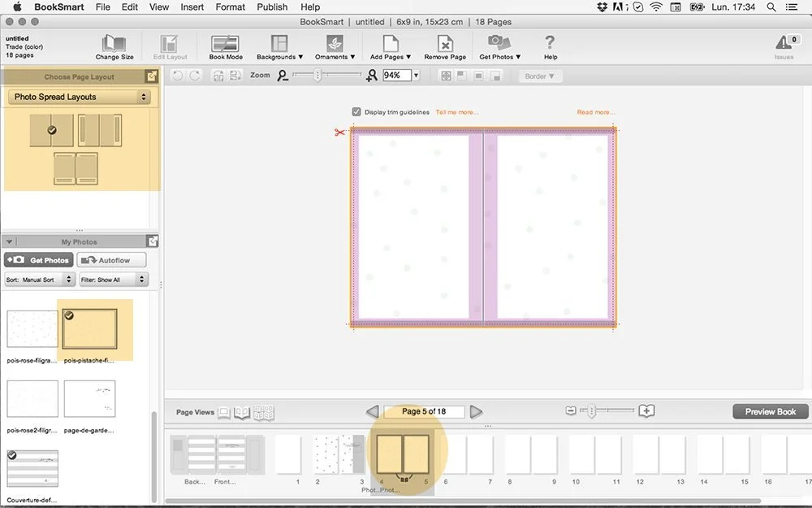This screenshot has width=812, height=508.
Task: Adjust the Zoom slider handle
Action: (318, 75)
